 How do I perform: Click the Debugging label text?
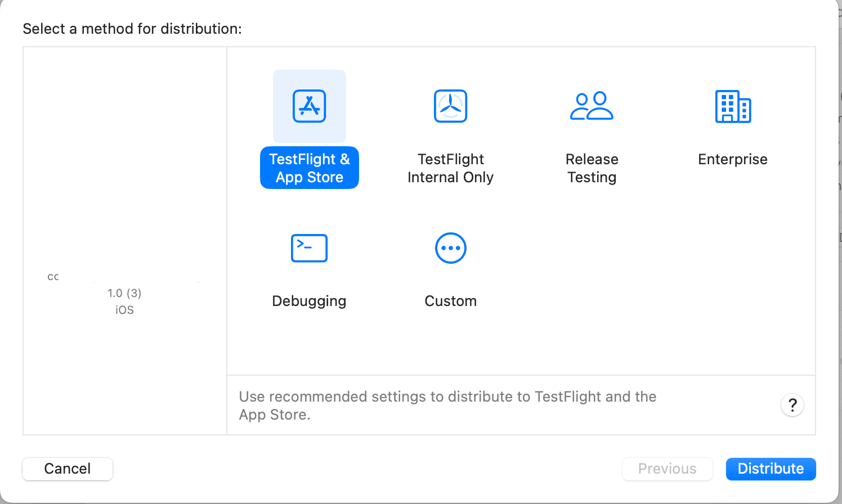point(309,301)
